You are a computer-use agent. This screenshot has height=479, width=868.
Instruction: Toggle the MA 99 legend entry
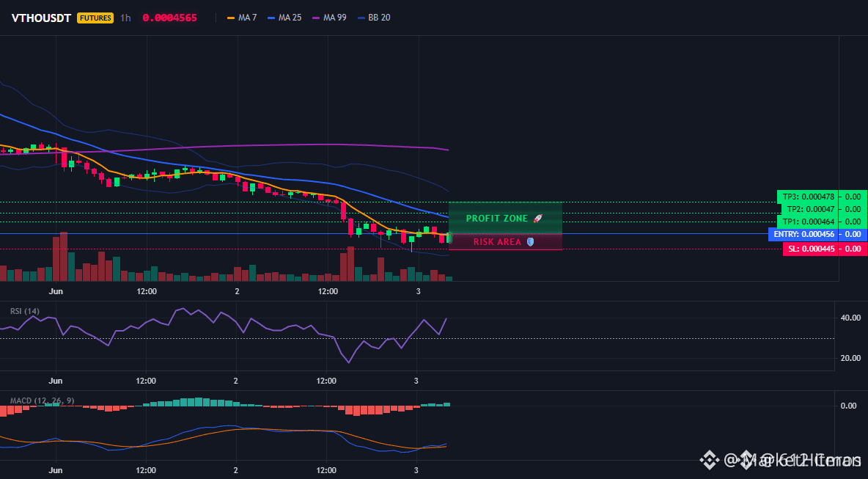329,18
